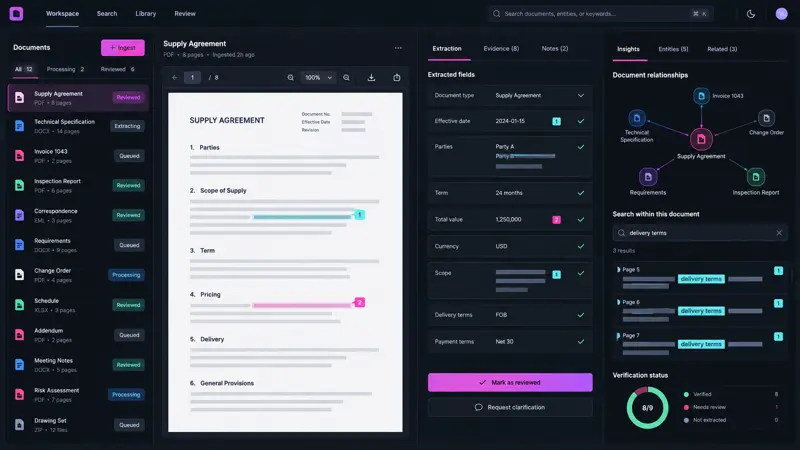The image size is (800, 450).
Task: Download the Supply Agreement document
Action: 371,78
